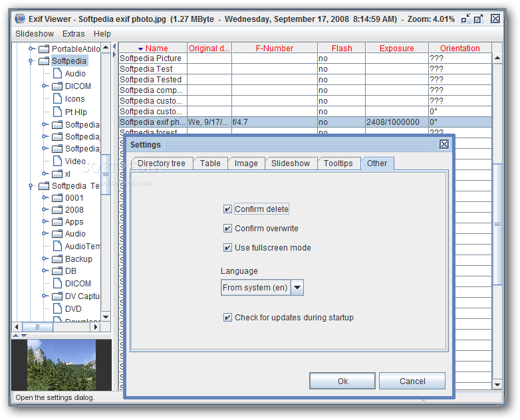
Task: Switch to the Image settings tab
Action: [x=246, y=163]
